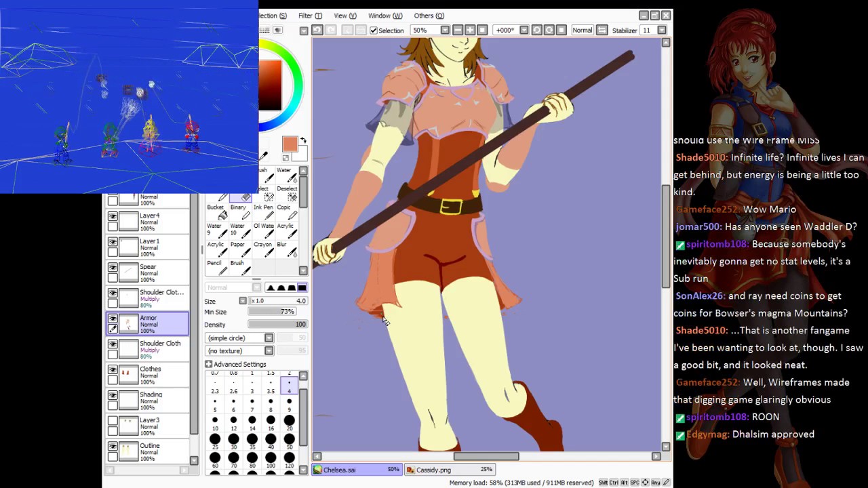Viewport: 868px width, 488px height.
Task: Select the Water 10 brush tool
Action: pos(239,230)
